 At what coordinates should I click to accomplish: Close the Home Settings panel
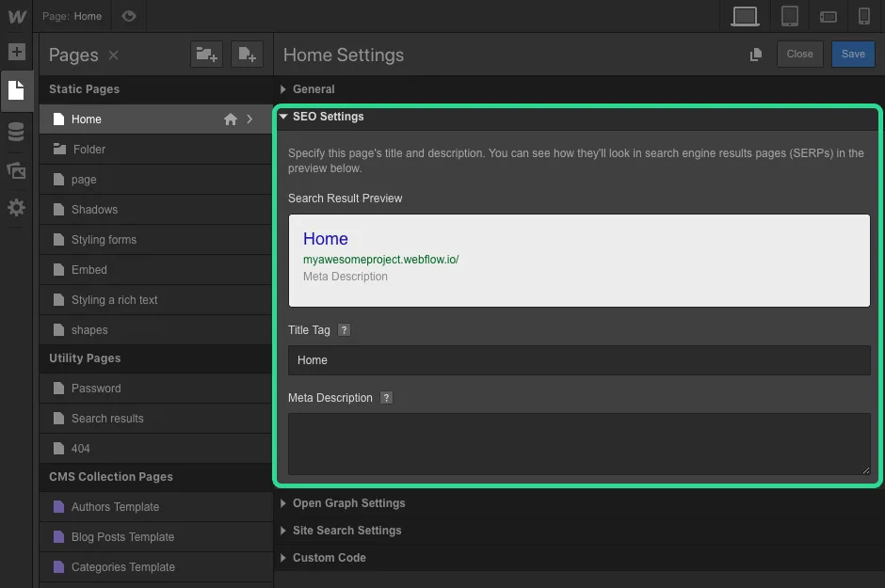[799, 54]
